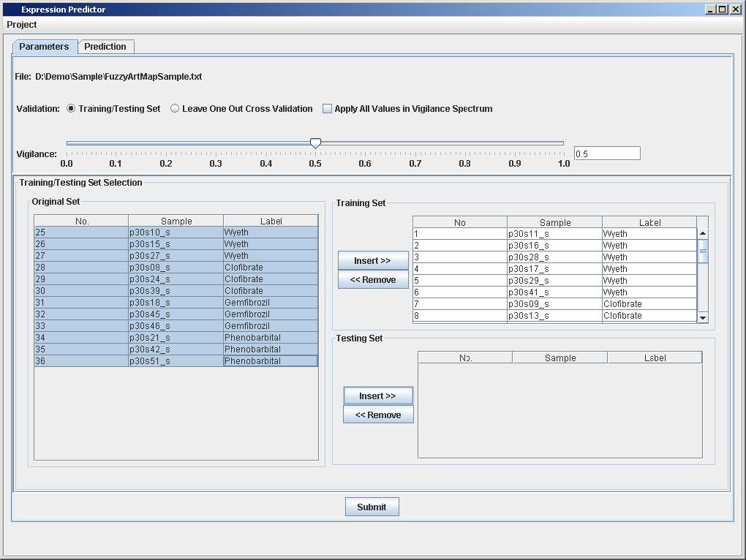Select Original Set row p30s51_s
The image size is (746, 560).
176,361
